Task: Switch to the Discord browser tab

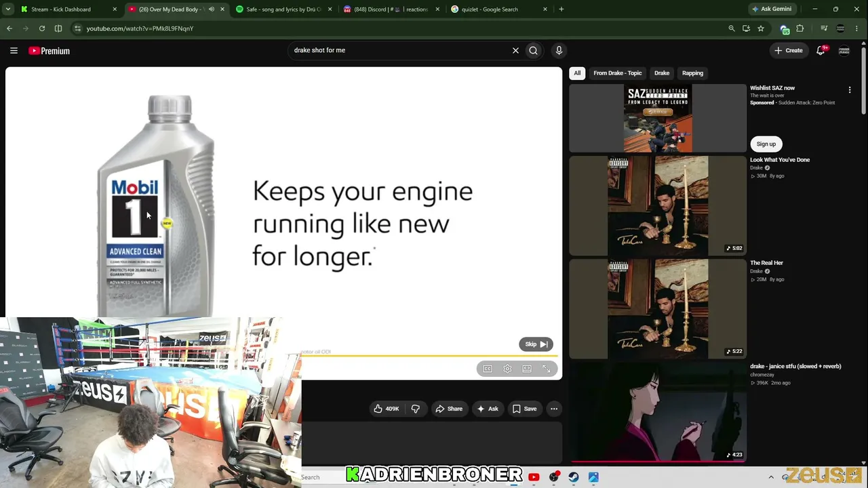Action: click(391, 9)
